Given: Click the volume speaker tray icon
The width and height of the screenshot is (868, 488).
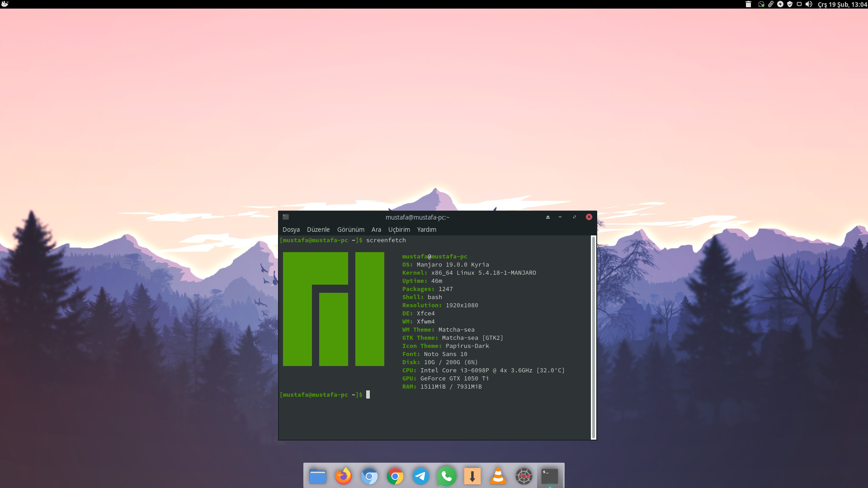Looking at the screenshot, I should pos(809,4).
